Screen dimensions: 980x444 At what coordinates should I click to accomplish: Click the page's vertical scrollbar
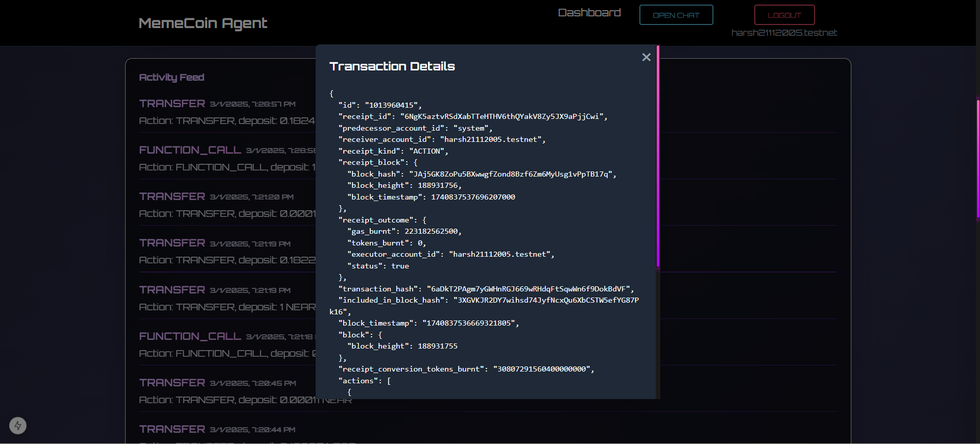[977, 158]
